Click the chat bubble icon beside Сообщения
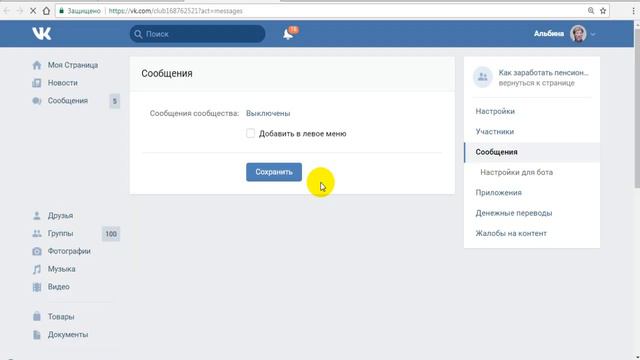The image size is (640, 360). click(37, 101)
